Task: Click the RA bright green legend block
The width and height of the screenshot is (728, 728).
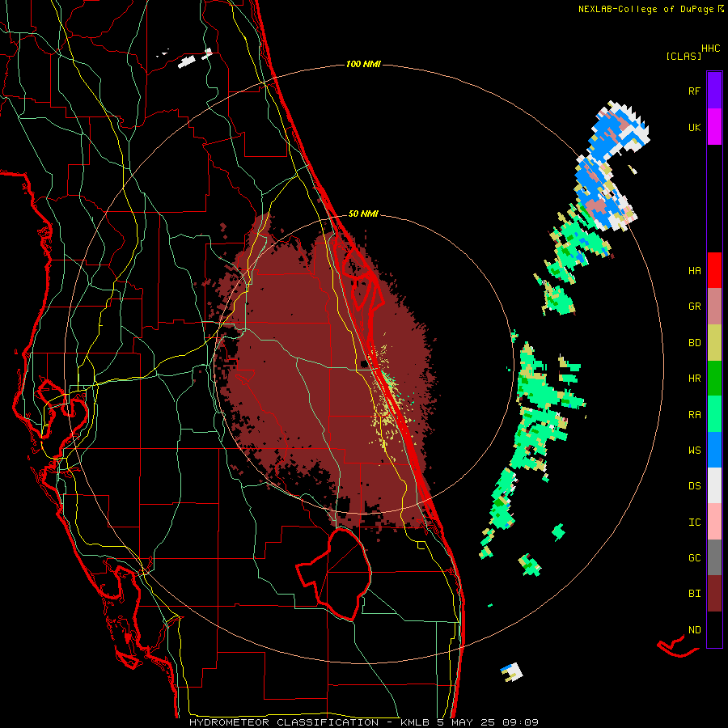Action: coord(714,414)
